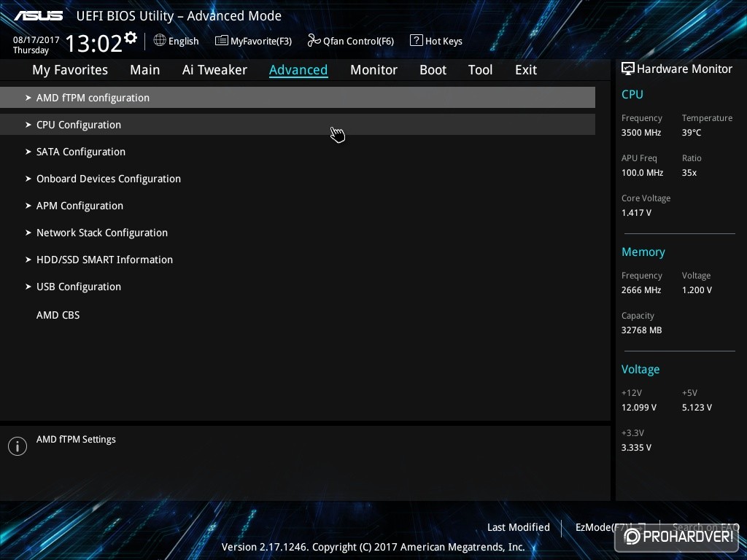Click the info circle icon beside AMD fTPM Settings
This screenshot has width=747, height=560.
[x=18, y=446]
